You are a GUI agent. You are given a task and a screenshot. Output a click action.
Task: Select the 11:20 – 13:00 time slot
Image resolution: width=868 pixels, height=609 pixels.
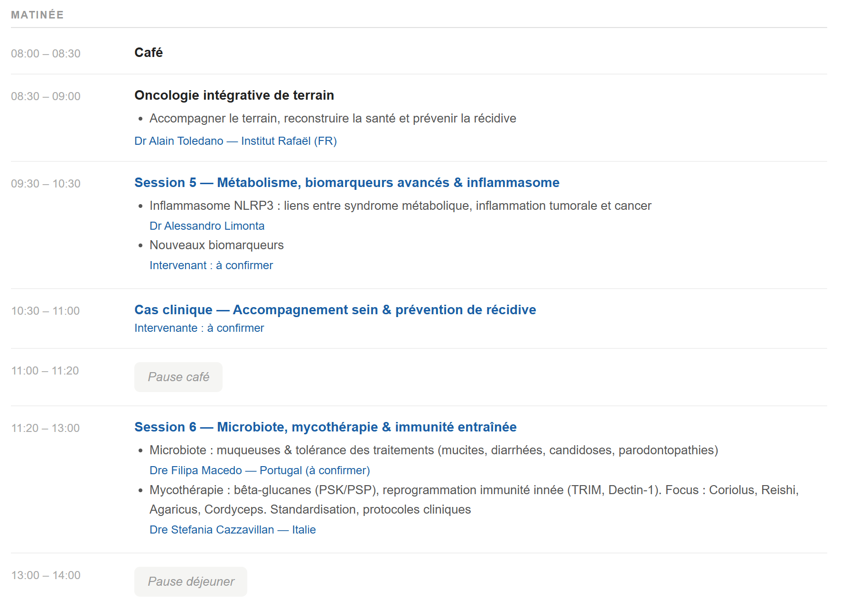tap(46, 428)
